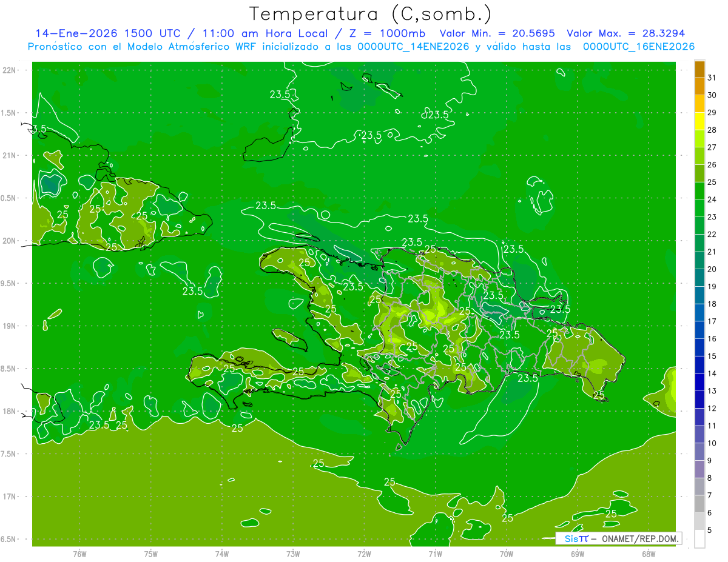728x562 pixels.
Task: Click the "73W" longitude axis label
Action: [293, 554]
